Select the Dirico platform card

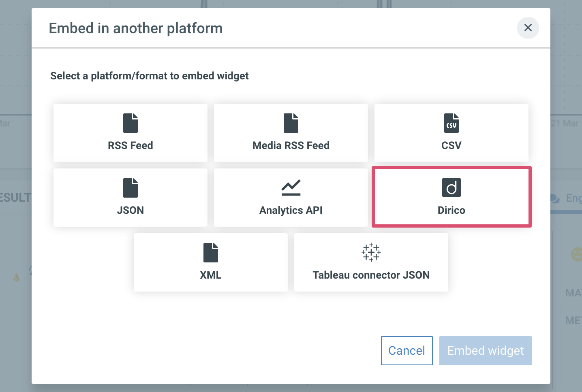click(451, 197)
